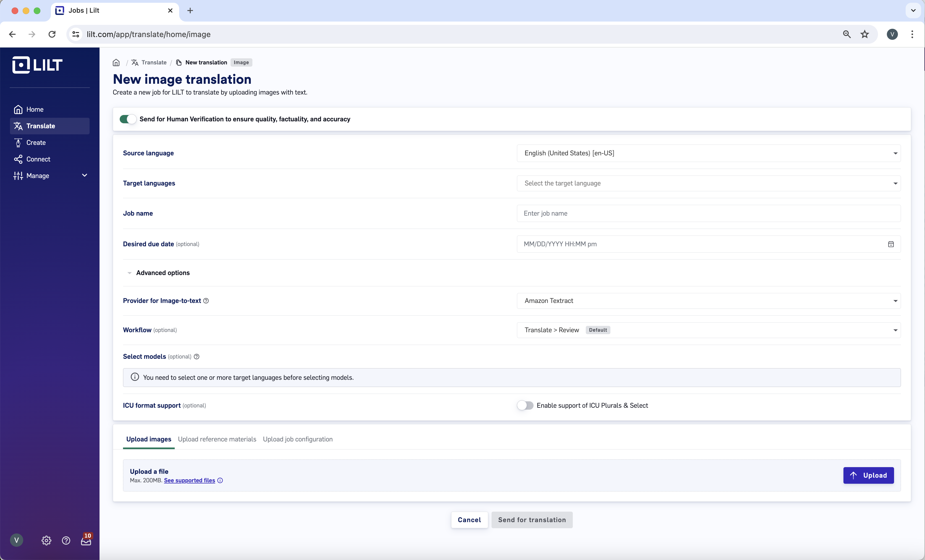Open the Target languages dropdown
This screenshot has height=560, width=925.
tap(708, 183)
